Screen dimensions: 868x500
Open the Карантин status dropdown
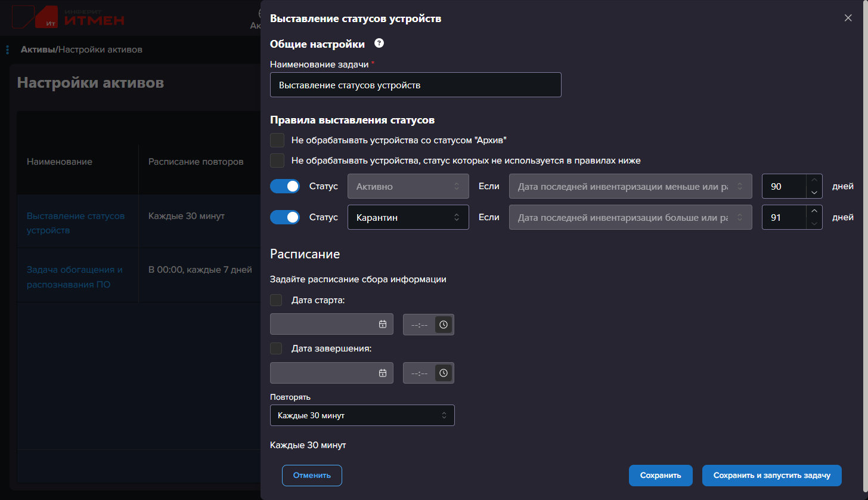[x=408, y=218]
